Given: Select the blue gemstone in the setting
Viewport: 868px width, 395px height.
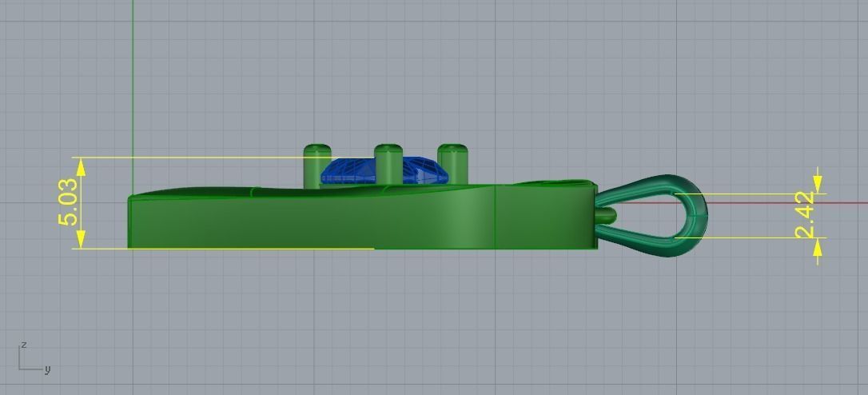Looking at the screenshot, I should tap(384, 170).
